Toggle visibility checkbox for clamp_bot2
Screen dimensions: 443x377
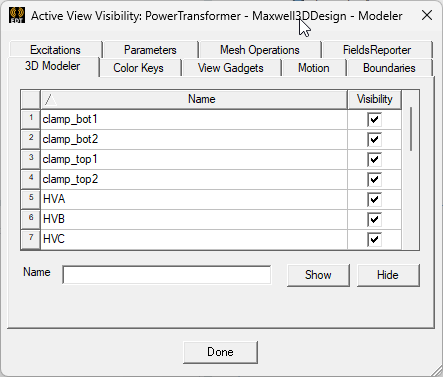374,139
